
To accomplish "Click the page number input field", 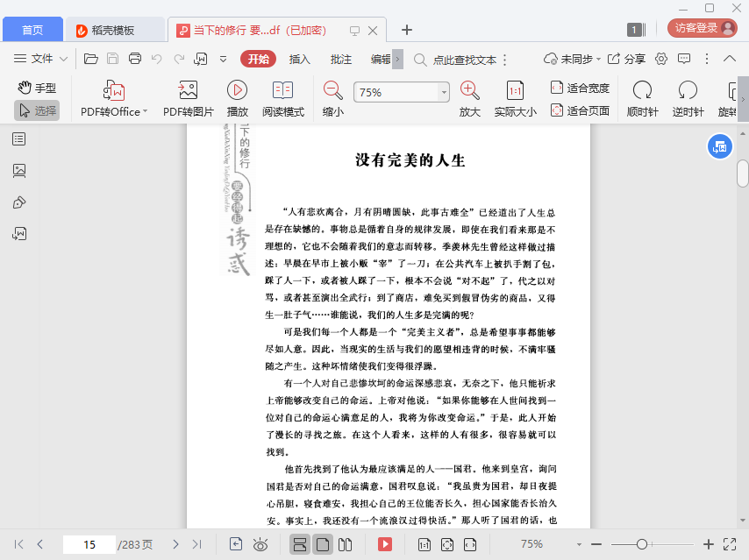I will click(x=89, y=544).
